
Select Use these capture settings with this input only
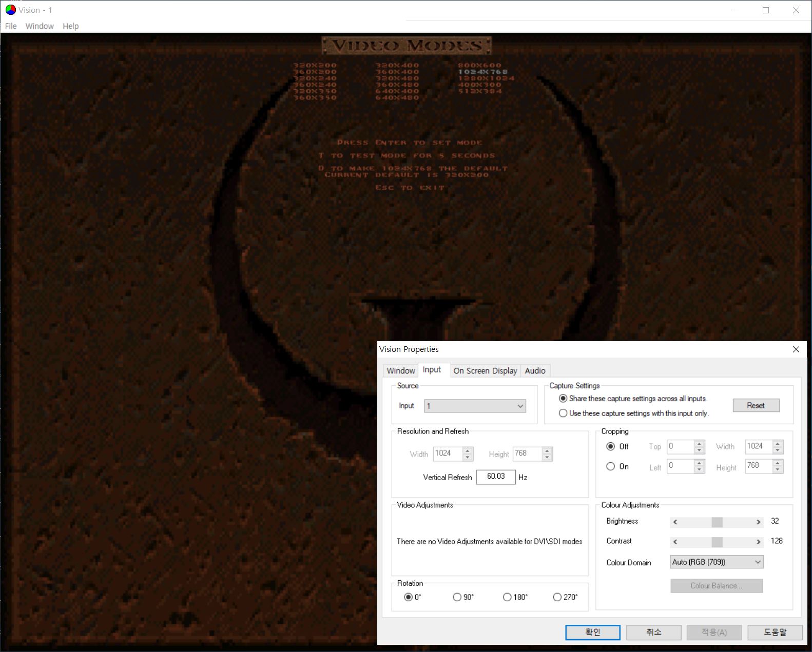633,413
